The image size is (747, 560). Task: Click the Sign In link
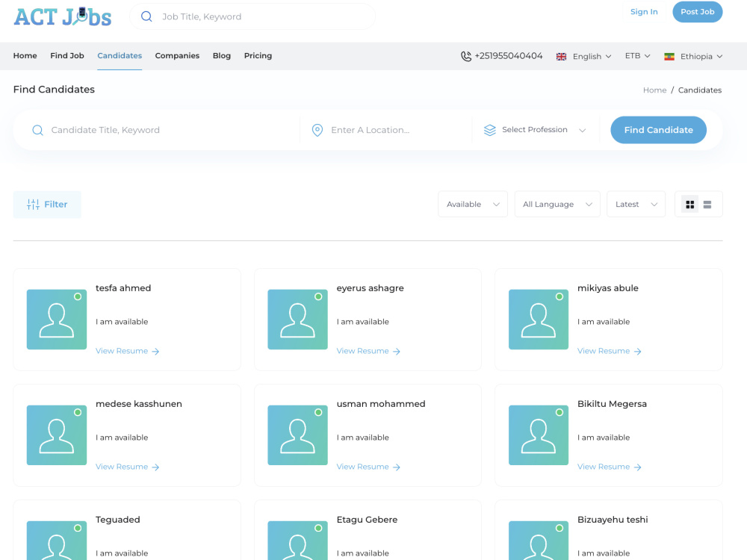pos(644,12)
